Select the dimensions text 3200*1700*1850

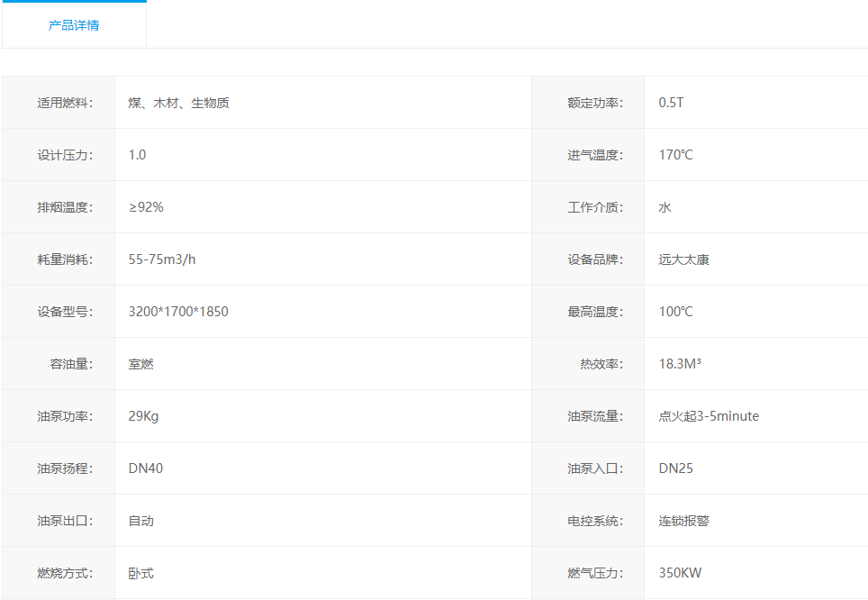coord(178,312)
